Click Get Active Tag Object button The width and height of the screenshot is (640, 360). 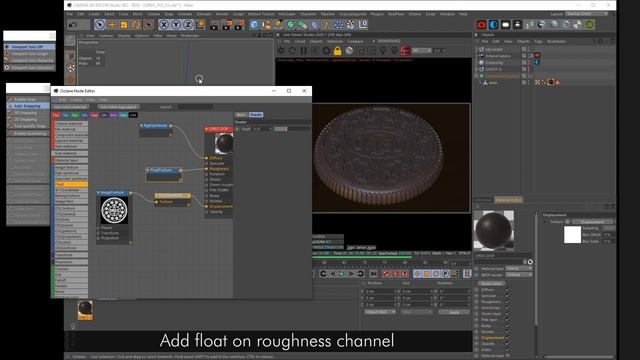click(x=118, y=107)
